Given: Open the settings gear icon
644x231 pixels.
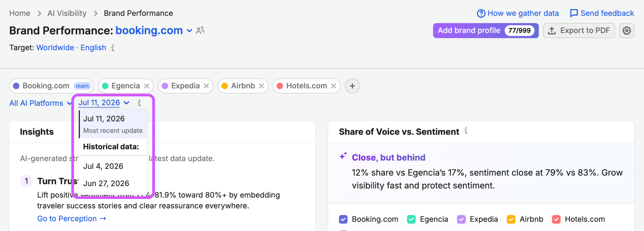Looking at the screenshot, I should point(626,30).
